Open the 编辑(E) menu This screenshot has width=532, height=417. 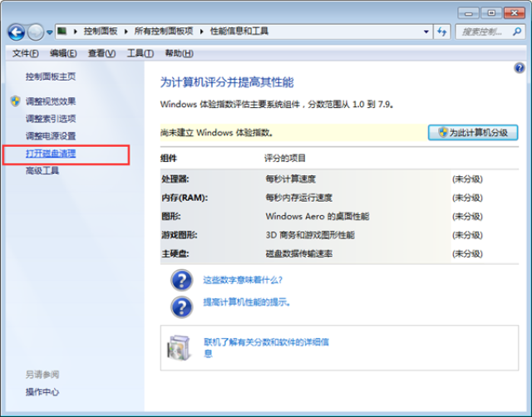63,53
